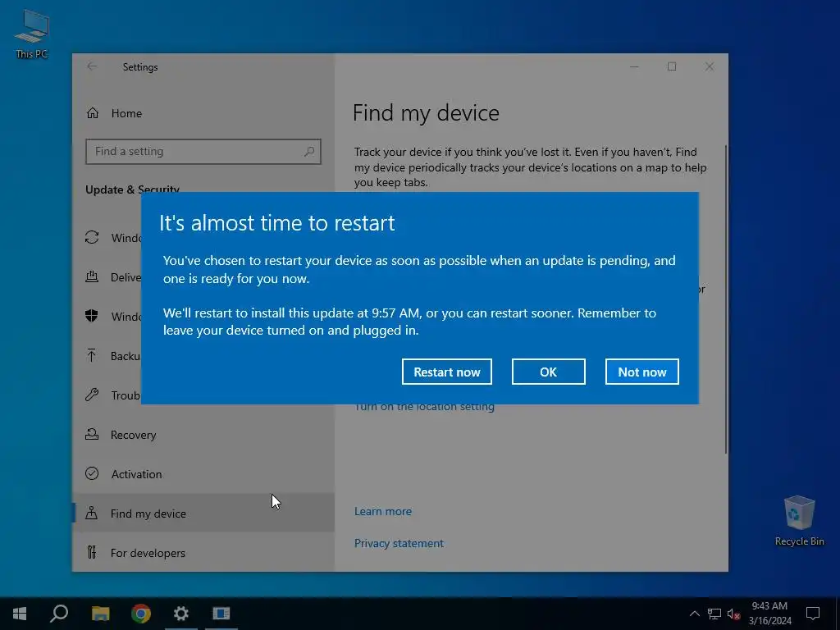Click the Find my device heading text
The image size is (840, 630).
pyautogui.click(x=426, y=113)
